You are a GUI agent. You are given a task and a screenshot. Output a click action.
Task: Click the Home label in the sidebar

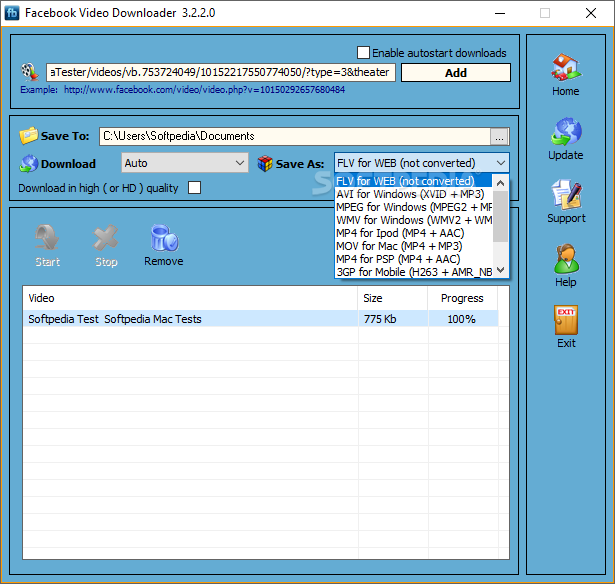click(565, 91)
